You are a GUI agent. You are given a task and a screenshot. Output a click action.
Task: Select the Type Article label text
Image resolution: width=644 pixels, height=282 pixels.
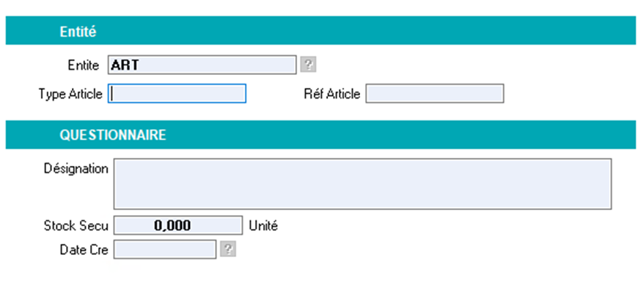click(x=70, y=94)
